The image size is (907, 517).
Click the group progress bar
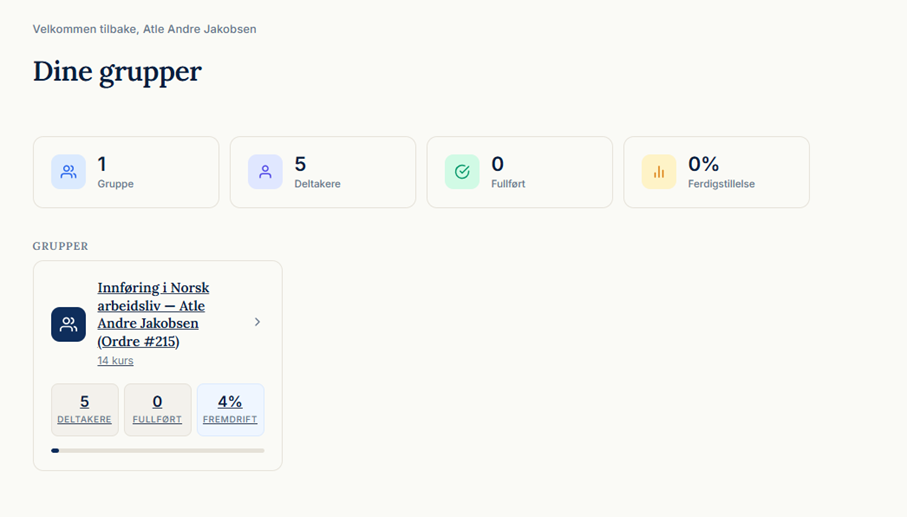click(158, 450)
